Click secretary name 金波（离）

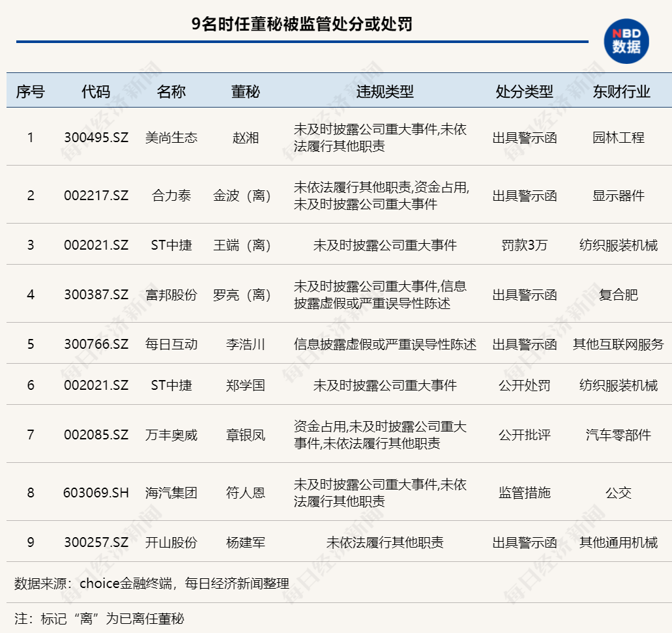pos(242,196)
